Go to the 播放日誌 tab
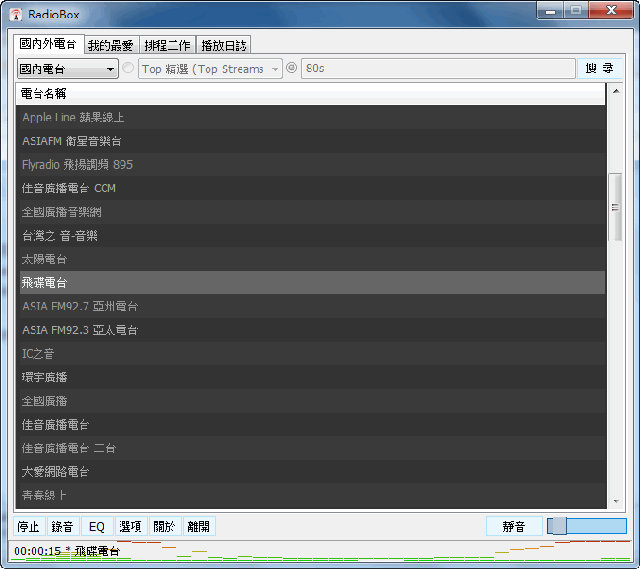The width and height of the screenshot is (640, 569). click(x=224, y=45)
